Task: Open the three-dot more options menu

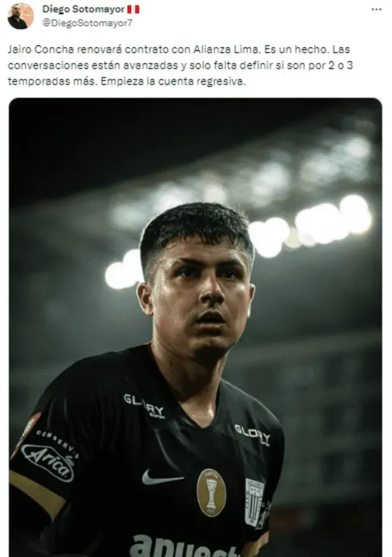Action: (376, 10)
